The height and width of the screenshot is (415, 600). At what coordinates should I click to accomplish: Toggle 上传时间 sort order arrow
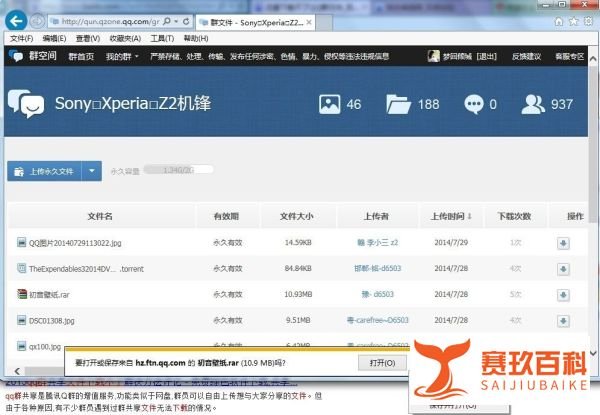click(x=470, y=216)
